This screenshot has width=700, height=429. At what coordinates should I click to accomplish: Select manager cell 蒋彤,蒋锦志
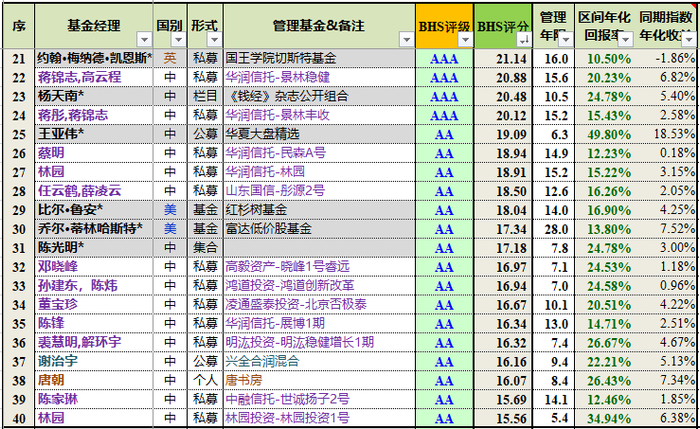(x=94, y=115)
